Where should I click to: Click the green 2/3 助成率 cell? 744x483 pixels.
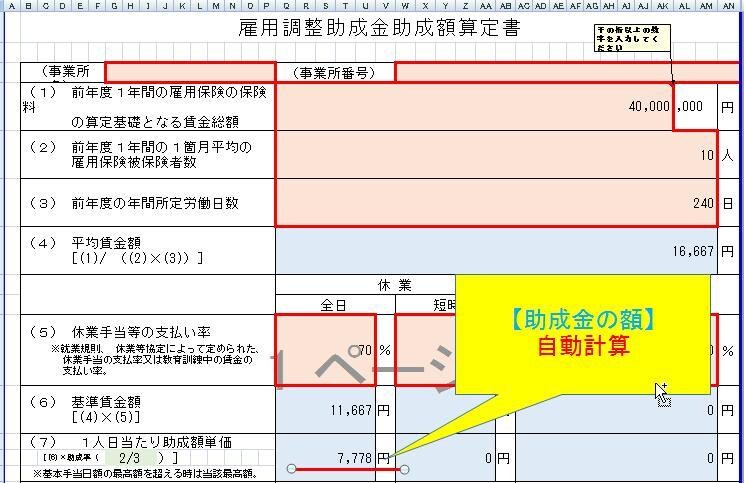pos(130,458)
